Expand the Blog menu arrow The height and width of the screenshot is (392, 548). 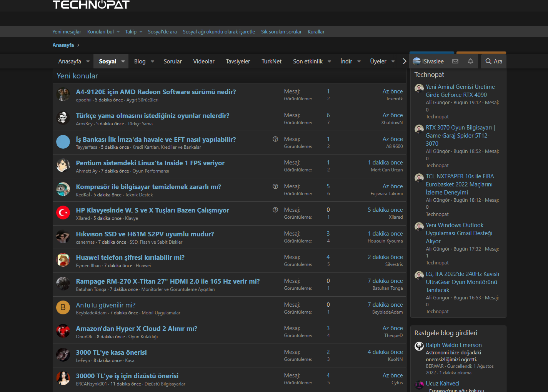[153, 61]
